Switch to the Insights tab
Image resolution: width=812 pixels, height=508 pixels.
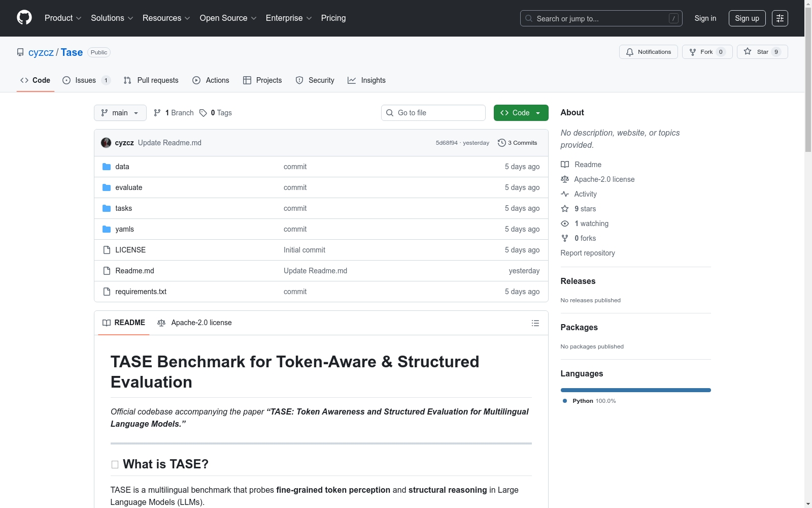(x=366, y=80)
